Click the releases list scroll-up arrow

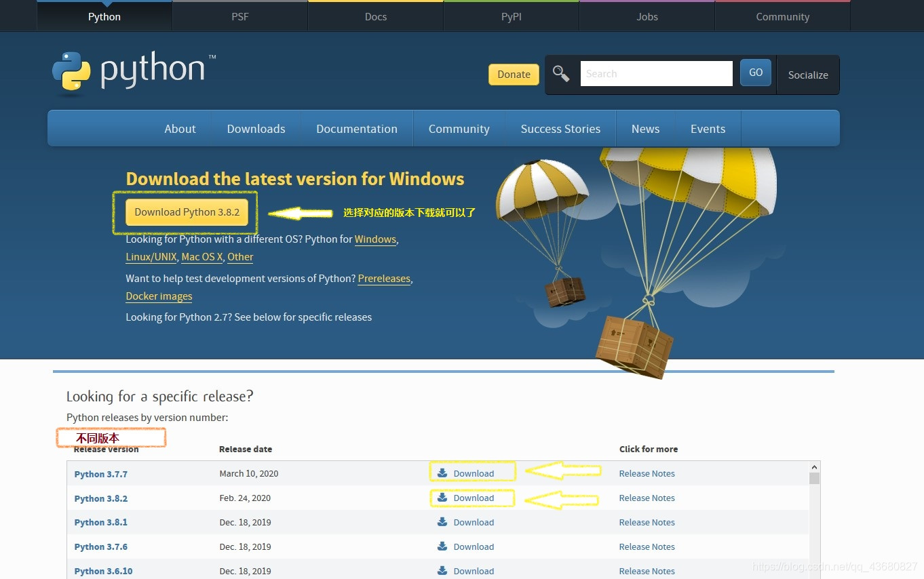(x=814, y=467)
